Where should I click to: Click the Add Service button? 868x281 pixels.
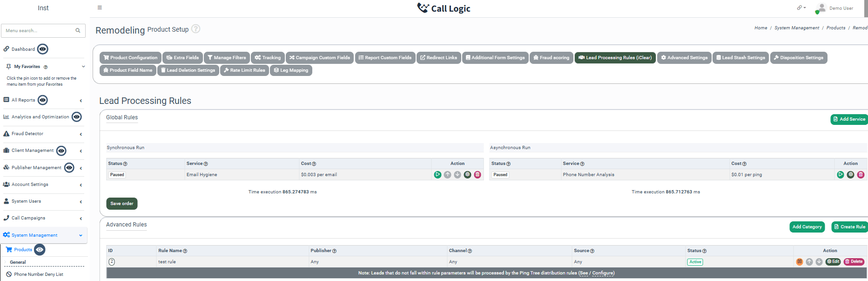tap(849, 119)
